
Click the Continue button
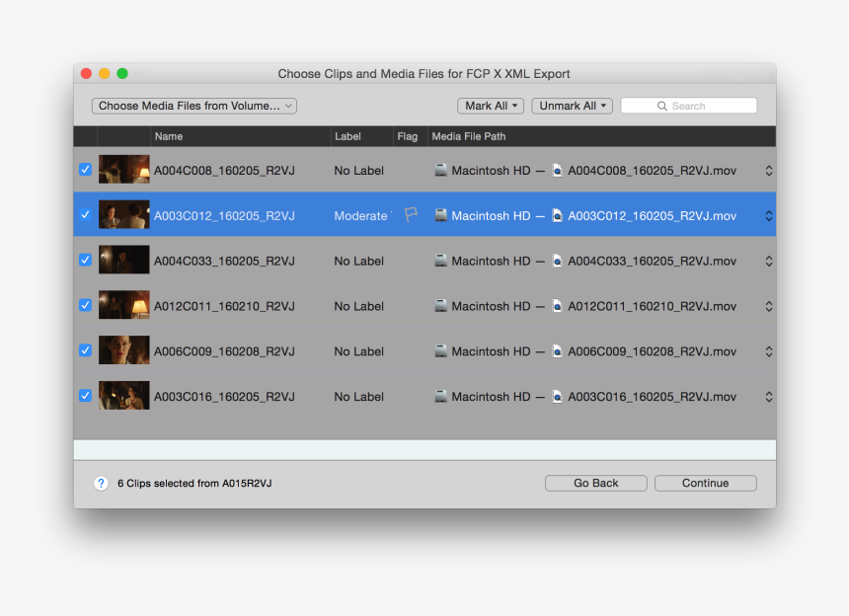[x=705, y=483]
